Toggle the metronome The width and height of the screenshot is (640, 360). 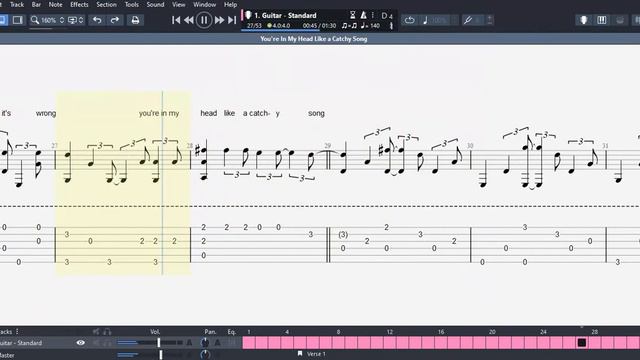point(363,15)
